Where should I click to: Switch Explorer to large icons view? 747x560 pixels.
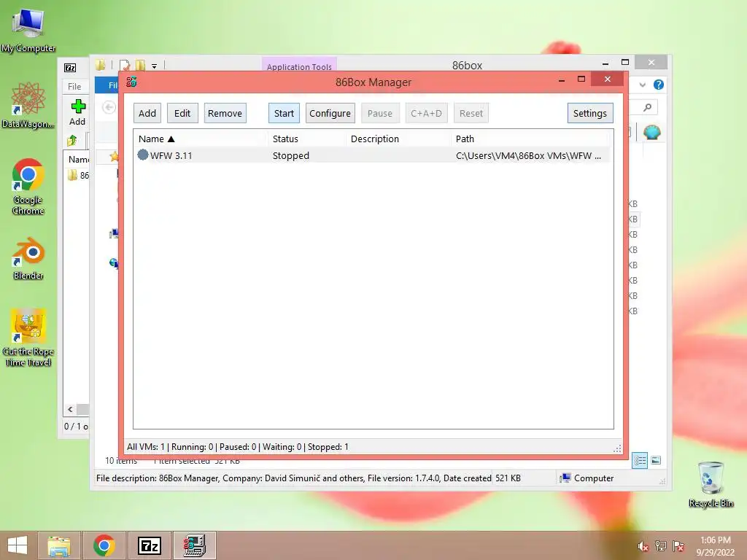click(656, 460)
